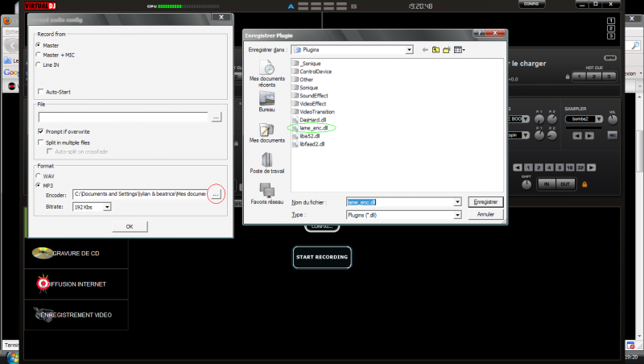Image resolution: width=644 pixels, height=364 pixels.
Task: Open Mes documents in the places bar
Action: pyautogui.click(x=267, y=133)
